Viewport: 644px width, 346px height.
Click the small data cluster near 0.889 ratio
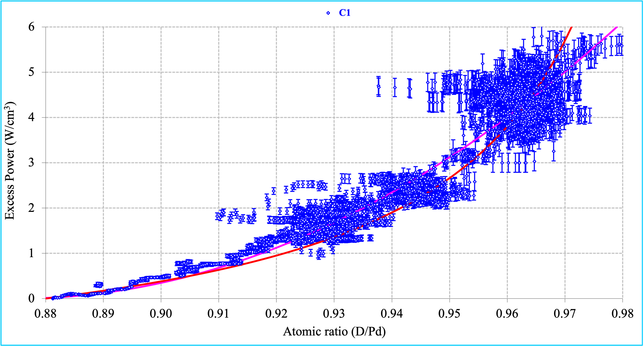click(x=98, y=285)
